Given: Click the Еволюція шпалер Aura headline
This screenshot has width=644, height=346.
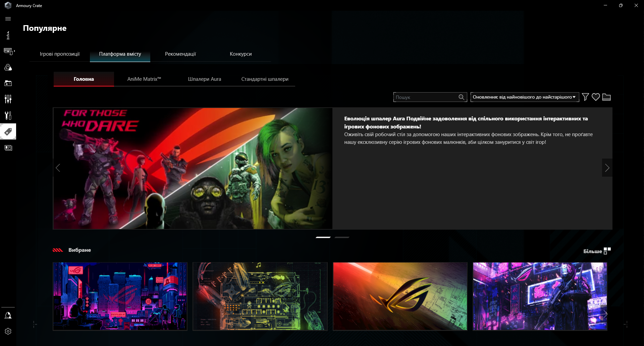Looking at the screenshot, I should coord(466,122).
